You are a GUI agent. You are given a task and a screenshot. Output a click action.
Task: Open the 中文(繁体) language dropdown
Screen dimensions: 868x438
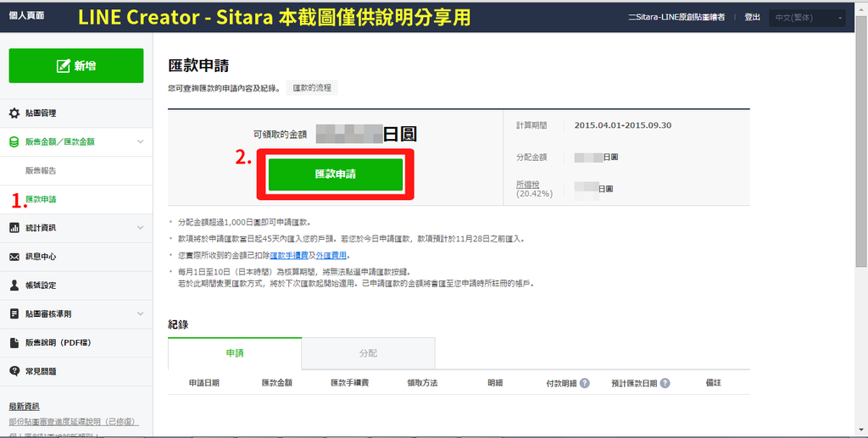[x=807, y=18]
